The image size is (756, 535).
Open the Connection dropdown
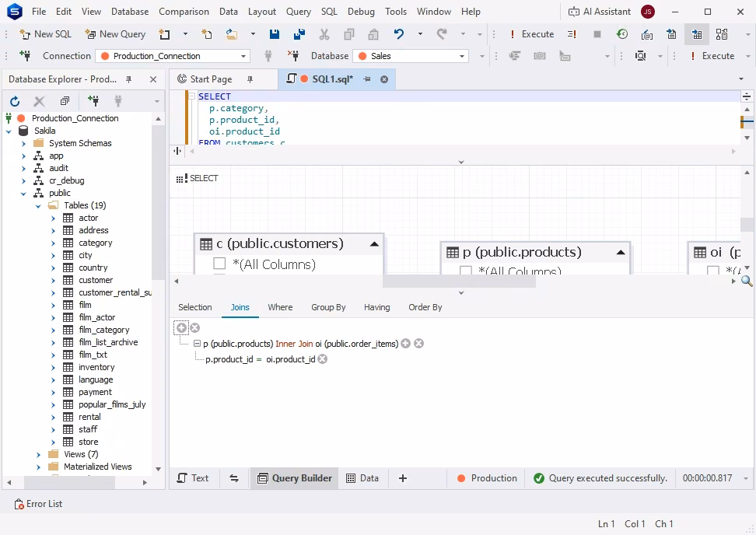(243, 57)
